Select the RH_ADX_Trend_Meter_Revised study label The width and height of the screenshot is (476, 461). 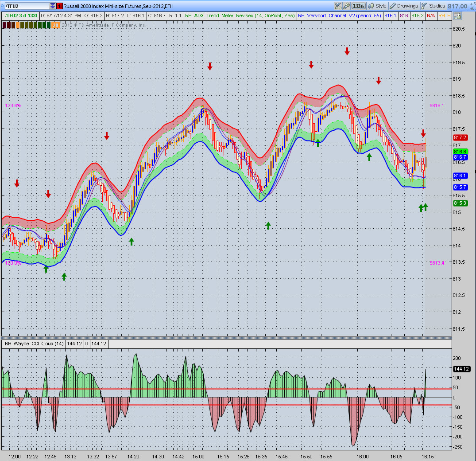coord(240,16)
